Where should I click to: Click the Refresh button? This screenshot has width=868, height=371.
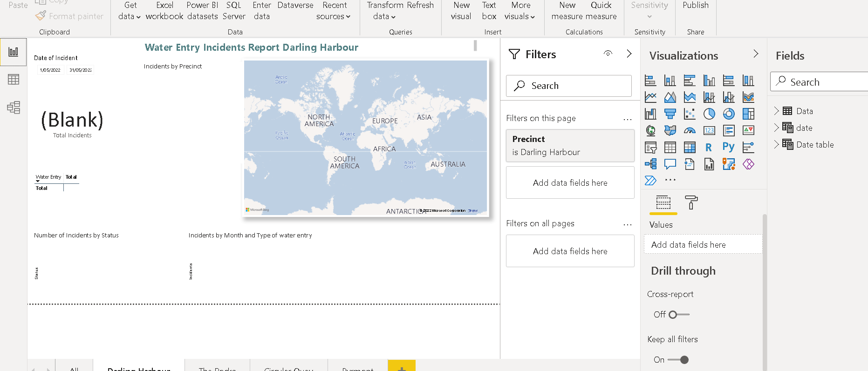pyautogui.click(x=420, y=5)
